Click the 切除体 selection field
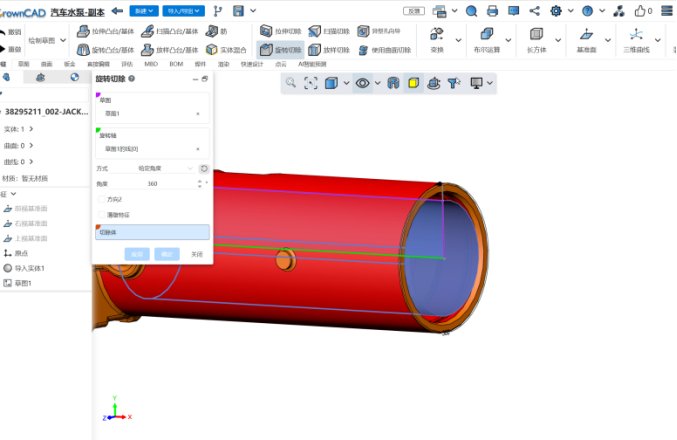The width and height of the screenshot is (677, 440). (152, 232)
